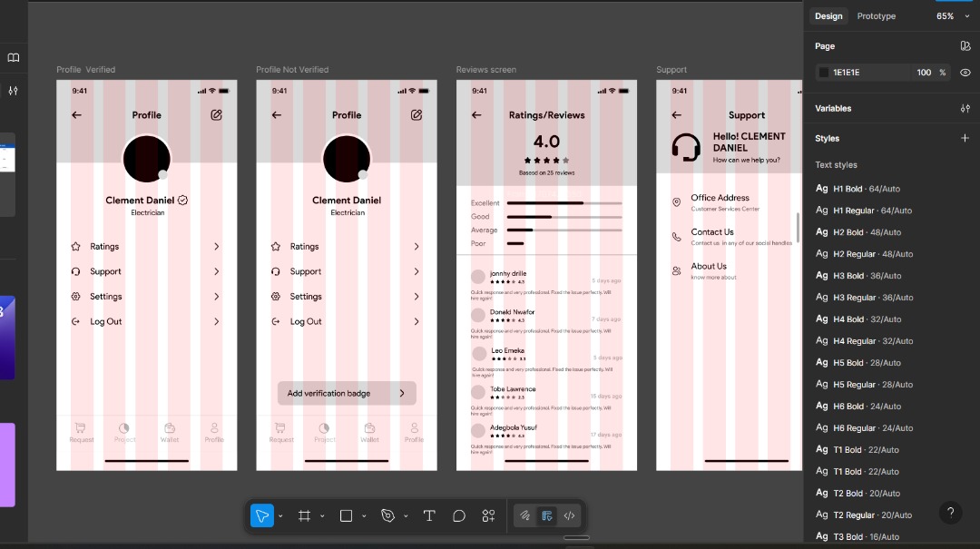This screenshot has height=549, width=980.
Task: Open shape tool options dropdown arrow
Action: coord(364,515)
